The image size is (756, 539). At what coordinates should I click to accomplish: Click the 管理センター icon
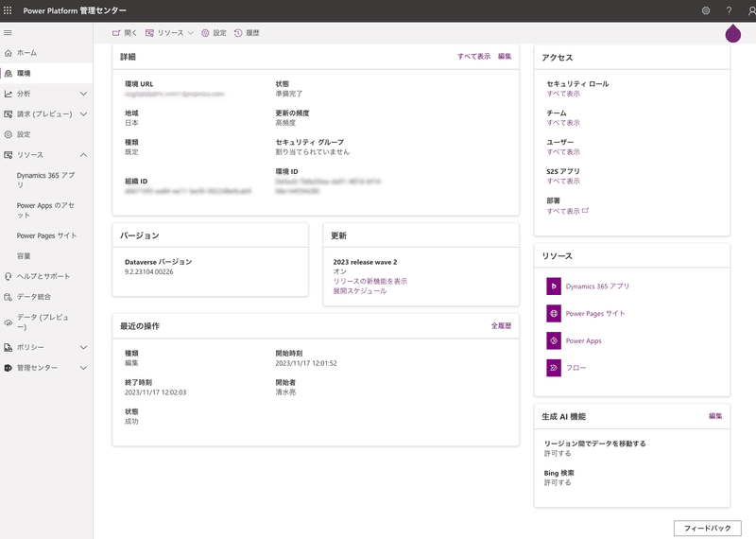tap(9, 368)
